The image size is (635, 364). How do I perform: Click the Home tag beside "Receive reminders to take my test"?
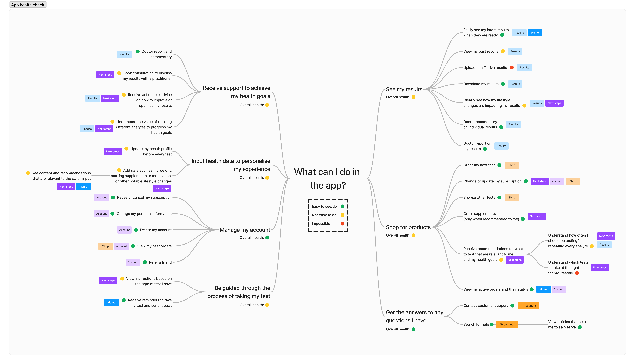[111, 303]
